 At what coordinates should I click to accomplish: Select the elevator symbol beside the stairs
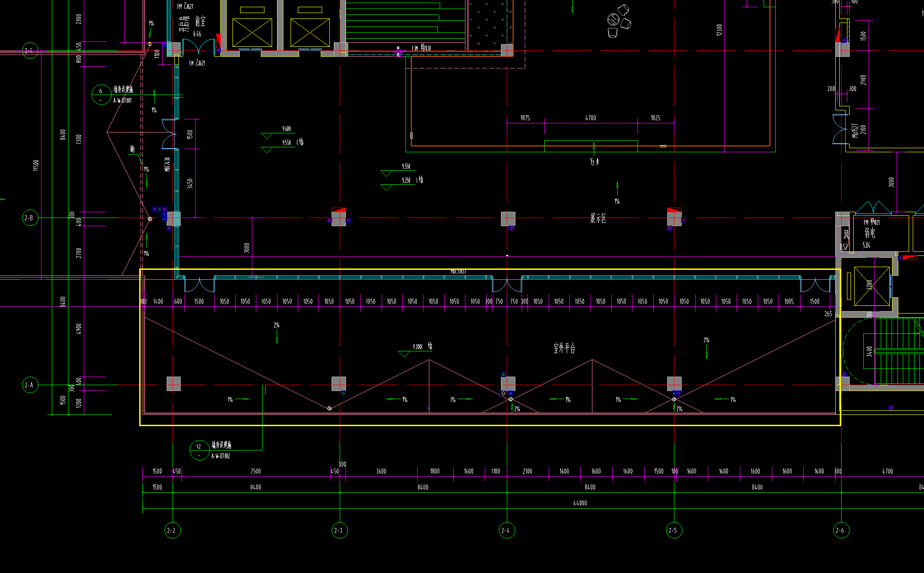pos(872,286)
